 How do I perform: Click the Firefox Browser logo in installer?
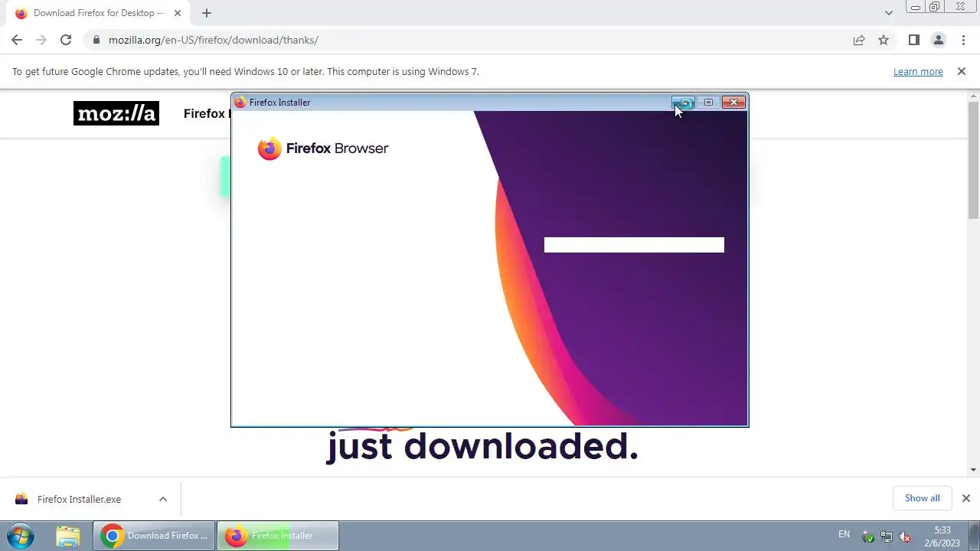[x=323, y=148]
